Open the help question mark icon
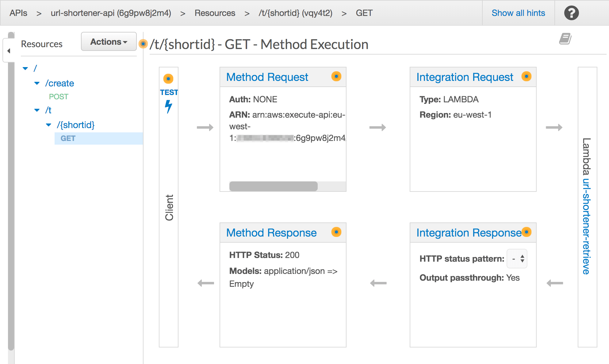The height and width of the screenshot is (364, 609). 571,13
